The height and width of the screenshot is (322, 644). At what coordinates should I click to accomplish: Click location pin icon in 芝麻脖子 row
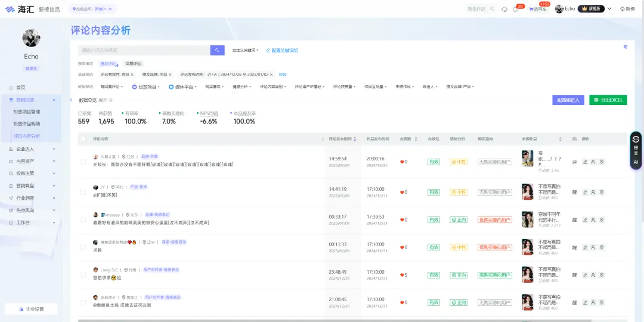(x=602, y=302)
